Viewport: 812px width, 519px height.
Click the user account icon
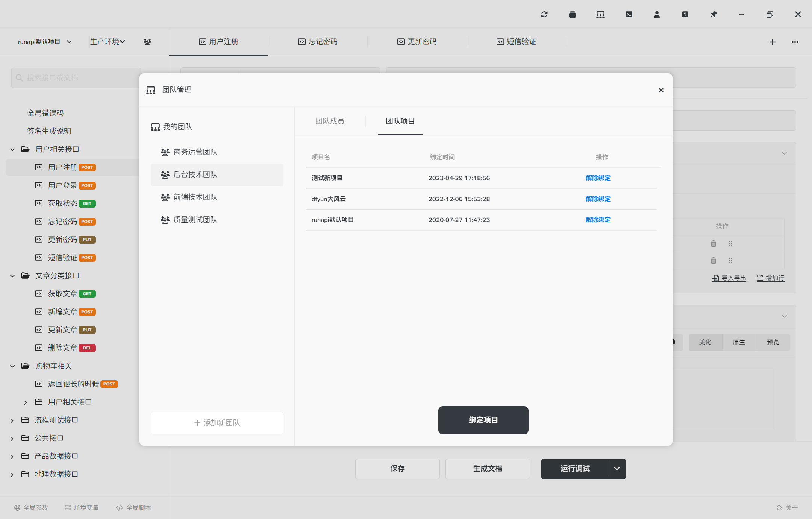point(657,14)
